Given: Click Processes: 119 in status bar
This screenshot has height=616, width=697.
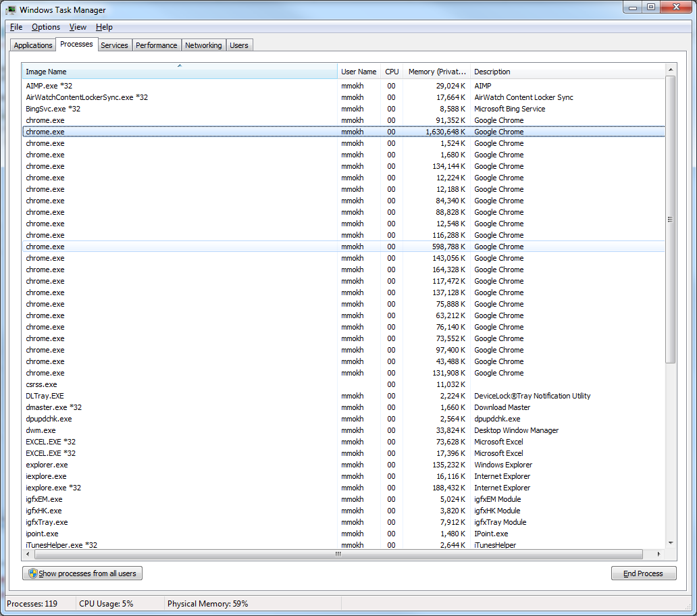Looking at the screenshot, I should pyautogui.click(x=32, y=604).
